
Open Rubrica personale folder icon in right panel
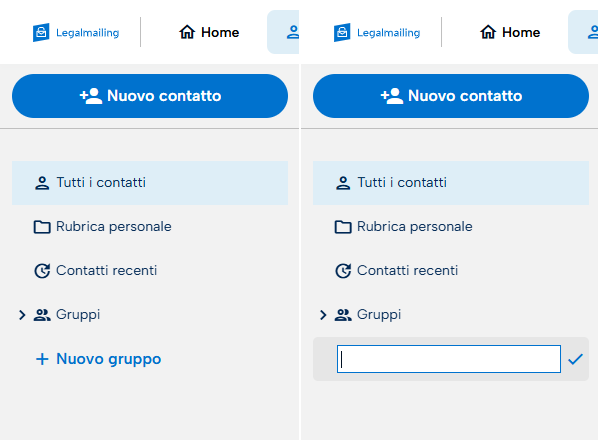tap(343, 227)
